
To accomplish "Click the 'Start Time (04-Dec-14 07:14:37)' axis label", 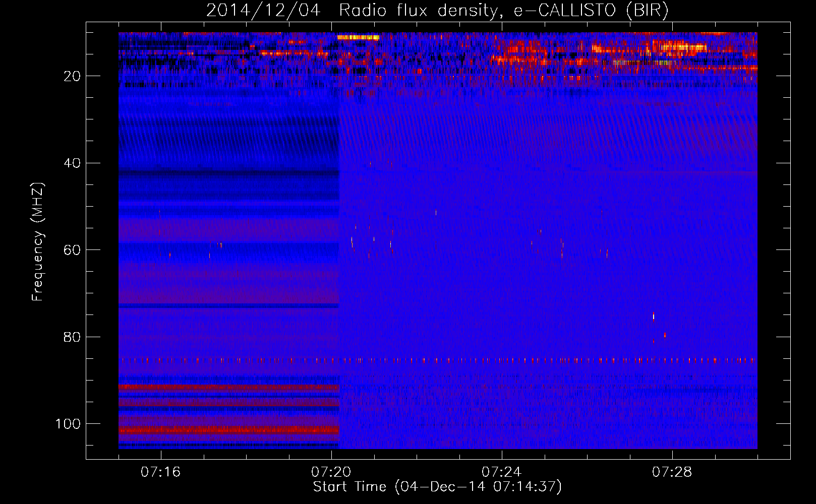I will [437, 487].
